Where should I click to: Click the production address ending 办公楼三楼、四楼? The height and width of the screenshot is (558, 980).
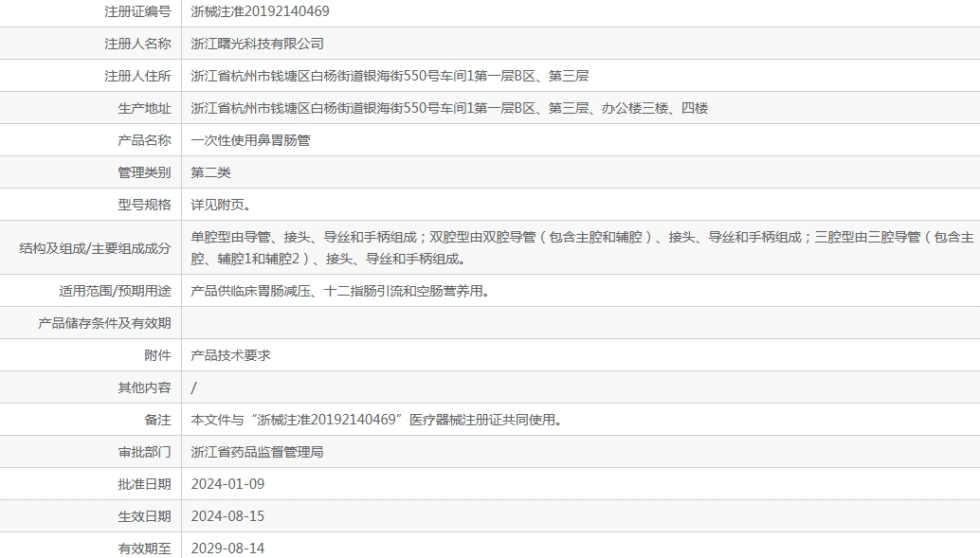(449, 108)
